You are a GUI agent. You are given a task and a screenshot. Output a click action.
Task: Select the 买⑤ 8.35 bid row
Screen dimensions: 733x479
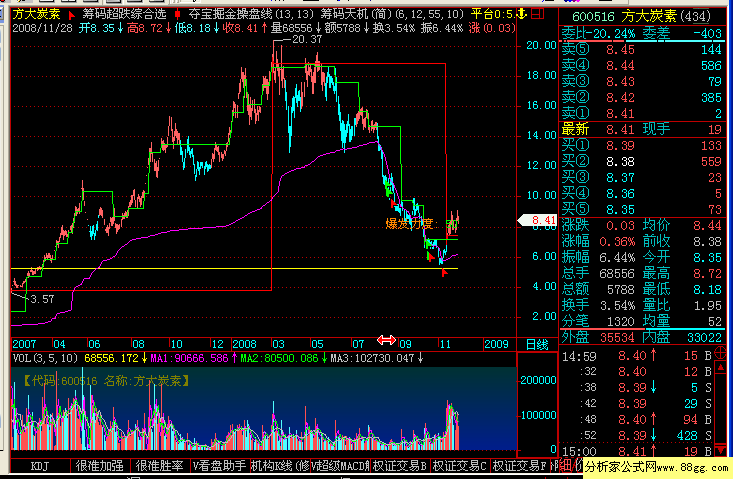tap(642, 209)
